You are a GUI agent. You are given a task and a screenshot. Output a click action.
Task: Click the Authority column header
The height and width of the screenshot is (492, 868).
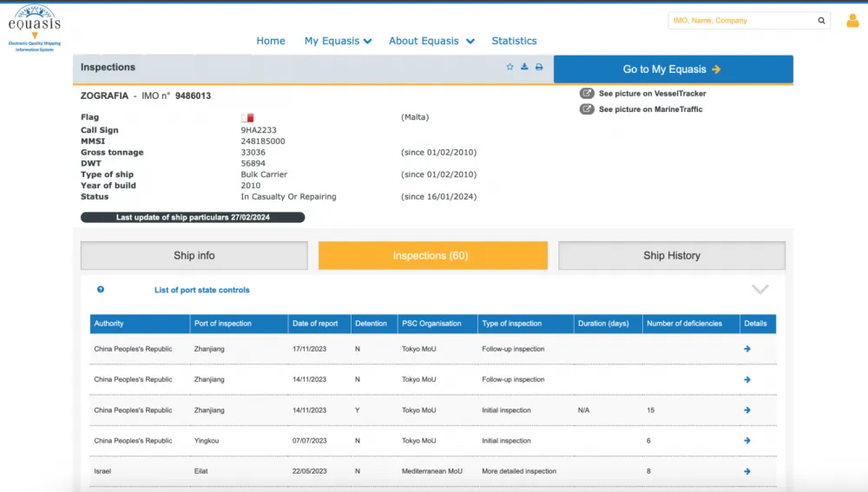[140, 324]
